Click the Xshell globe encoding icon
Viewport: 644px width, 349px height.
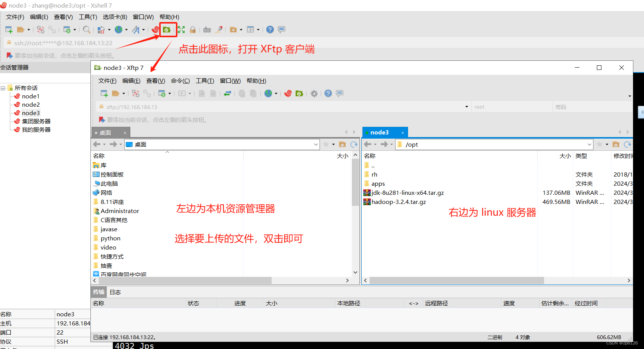point(119,30)
